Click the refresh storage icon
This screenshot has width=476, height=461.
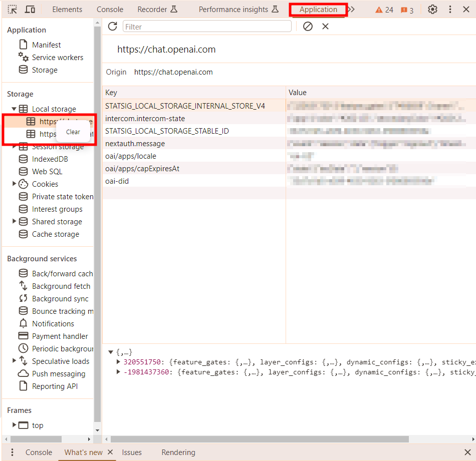click(x=113, y=27)
